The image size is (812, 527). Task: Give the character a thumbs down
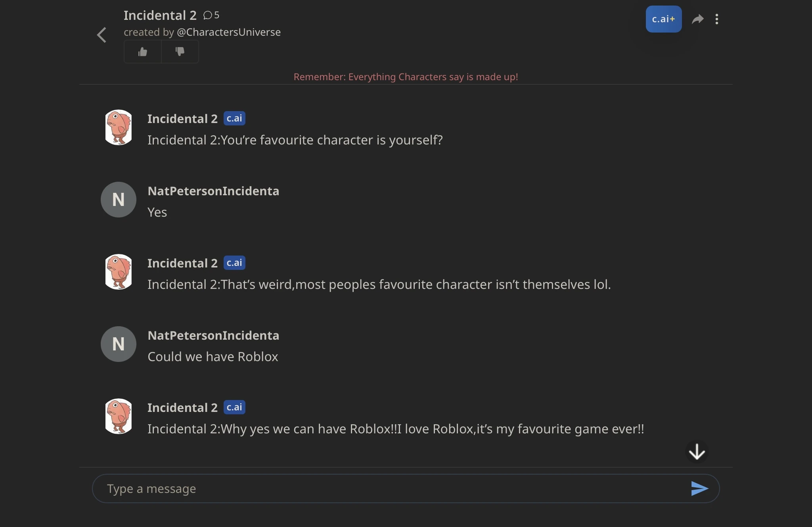[x=180, y=52]
